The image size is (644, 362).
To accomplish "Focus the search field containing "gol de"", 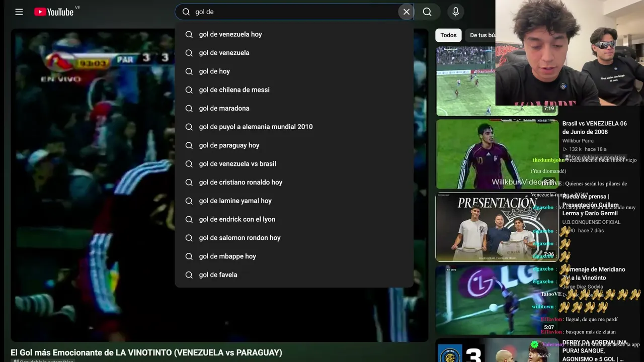I will pyautogui.click(x=294, y=12).
